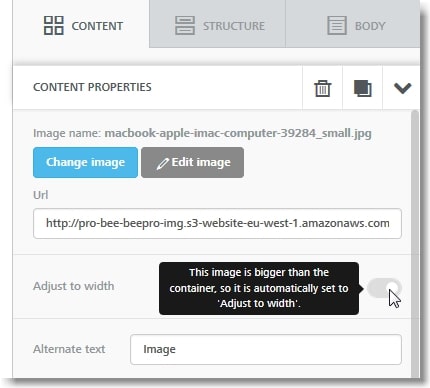Click the properties panel vertical scrollbar
Screen dimensions: 430x388
click(x=415, y=243)
